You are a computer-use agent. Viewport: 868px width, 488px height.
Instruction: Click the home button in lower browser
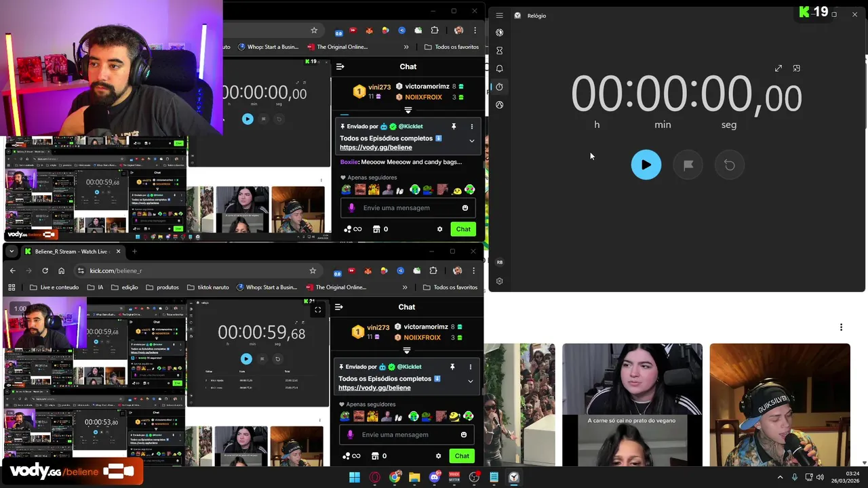(x=61, y=270)
